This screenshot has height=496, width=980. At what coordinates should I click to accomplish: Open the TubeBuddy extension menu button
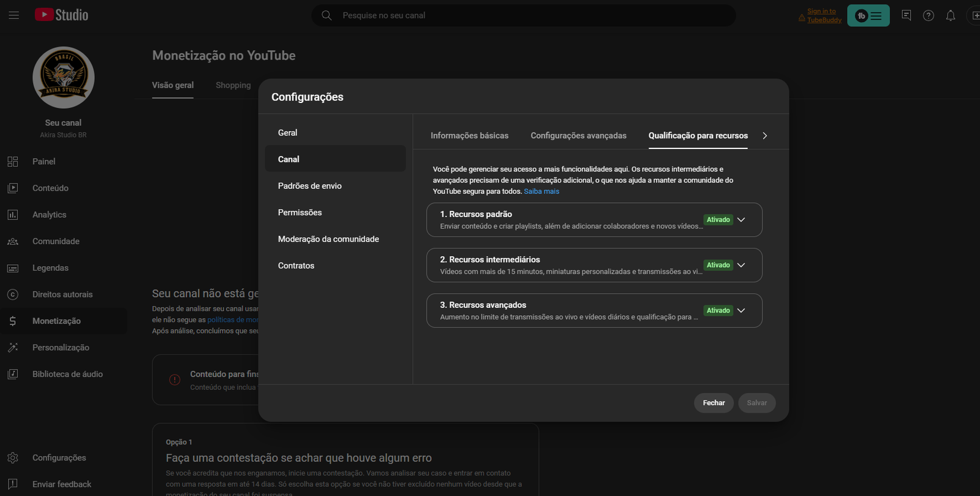[x=868, y=16]
